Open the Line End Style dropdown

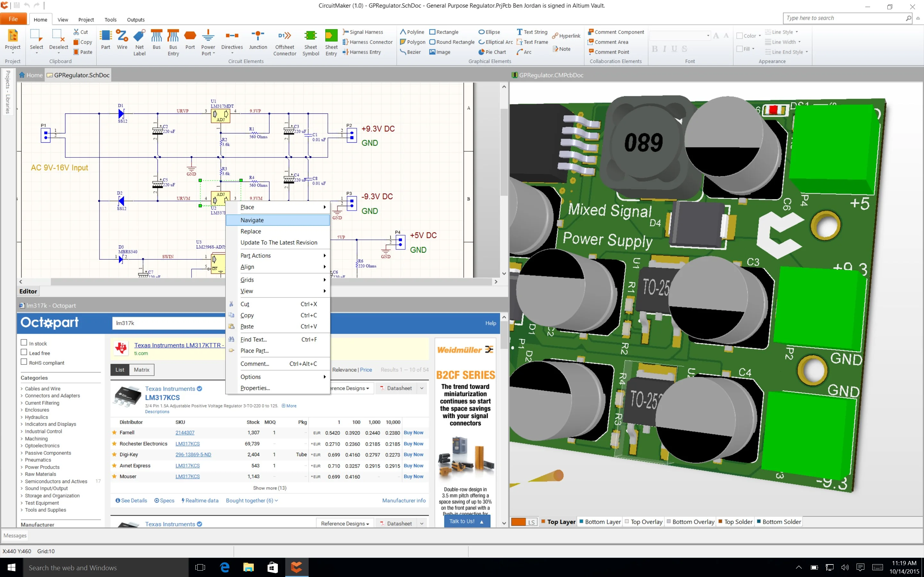point(786,52)
